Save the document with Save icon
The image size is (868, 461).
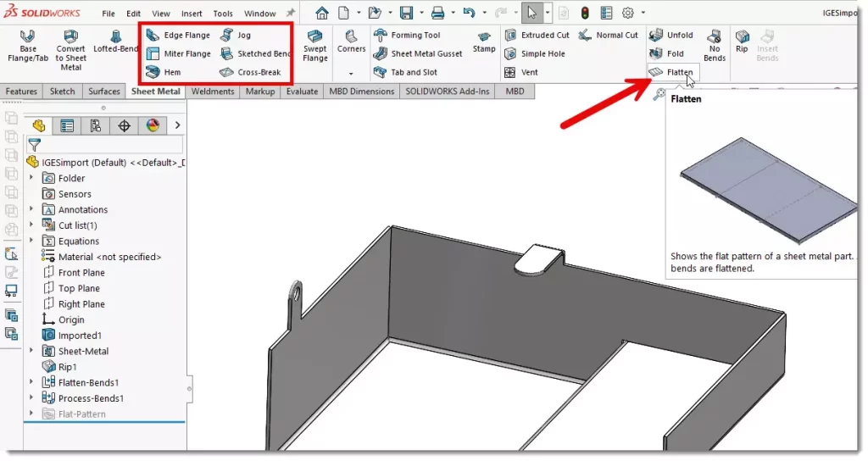coord(406,13)
